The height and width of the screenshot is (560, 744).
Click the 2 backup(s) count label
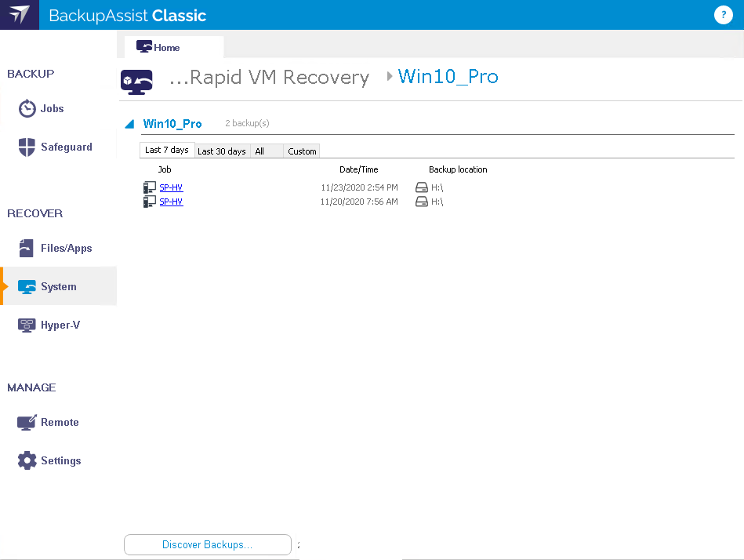247,123
